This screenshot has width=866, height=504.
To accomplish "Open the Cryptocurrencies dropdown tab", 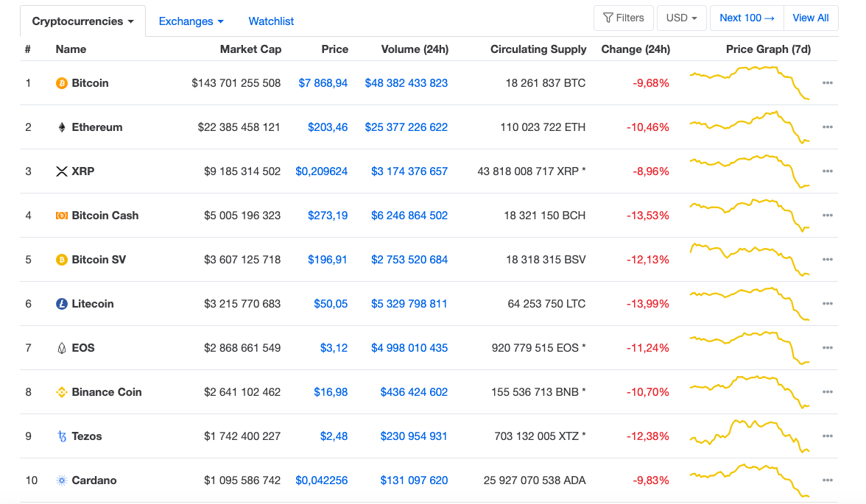I will tap(82, 21).
